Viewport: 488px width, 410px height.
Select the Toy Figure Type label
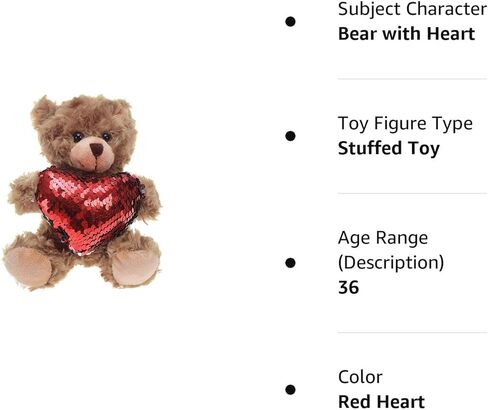click(x=405, y=124)
